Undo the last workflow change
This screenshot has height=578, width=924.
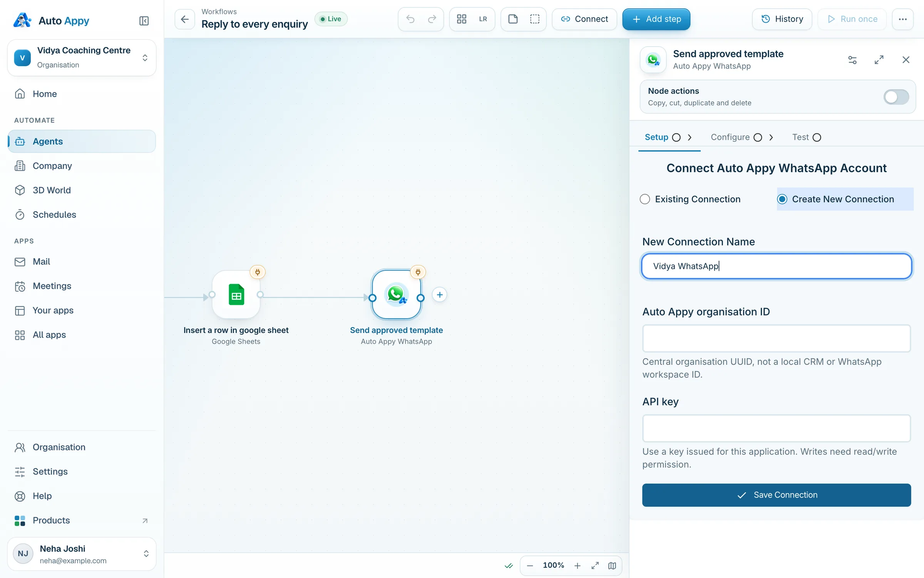point(410,19)
